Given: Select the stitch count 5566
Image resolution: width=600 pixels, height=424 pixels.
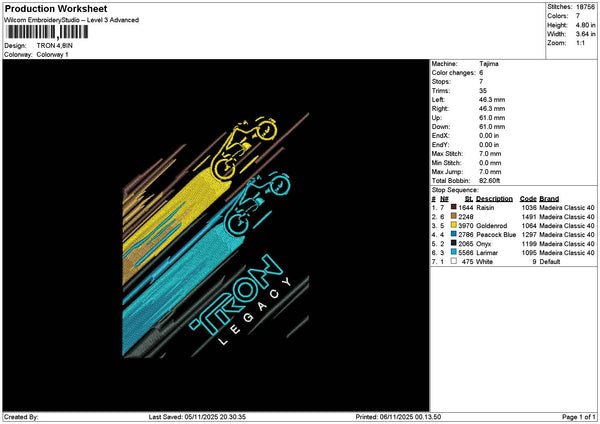Looking at the screenshot, I should [466, 253].
